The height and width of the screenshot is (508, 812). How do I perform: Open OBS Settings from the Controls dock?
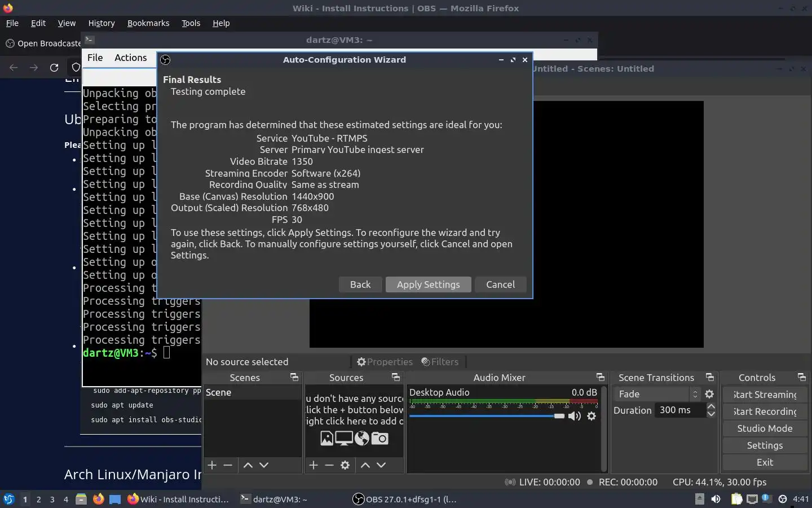765,445
